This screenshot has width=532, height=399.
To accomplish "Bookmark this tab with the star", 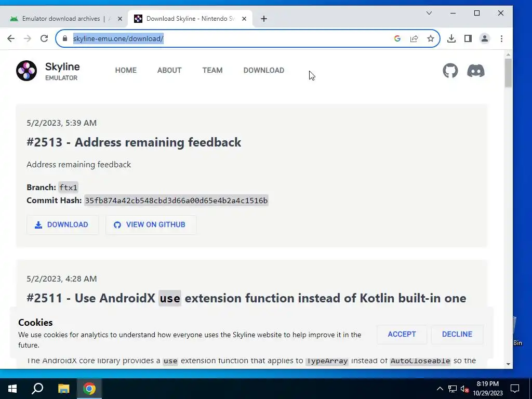I will pos(431,38).
